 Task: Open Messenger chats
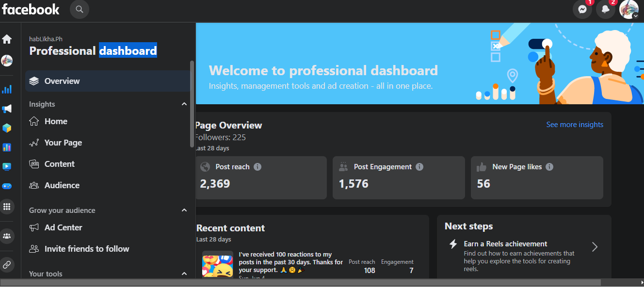[x=582, y=9]
